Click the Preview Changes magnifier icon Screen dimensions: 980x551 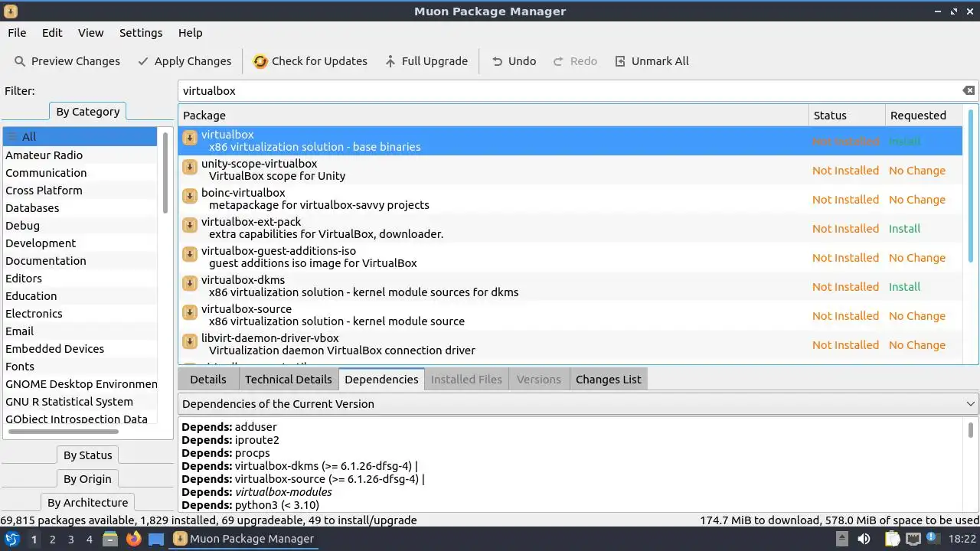point(19,61)
